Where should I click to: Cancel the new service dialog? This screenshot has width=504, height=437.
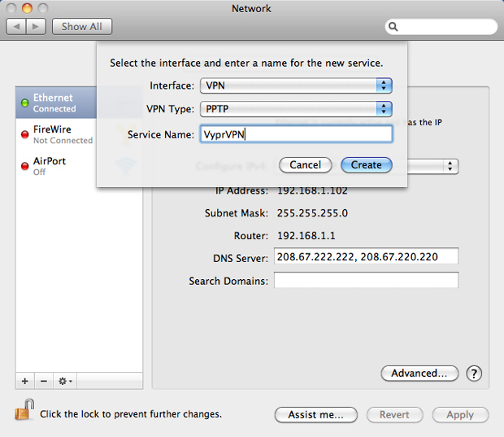(x=305, y=165)
